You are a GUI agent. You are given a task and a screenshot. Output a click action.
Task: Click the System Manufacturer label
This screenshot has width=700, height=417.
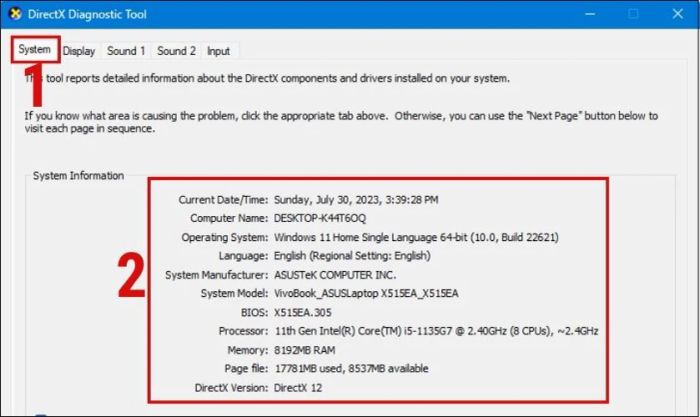pos(217,275)
